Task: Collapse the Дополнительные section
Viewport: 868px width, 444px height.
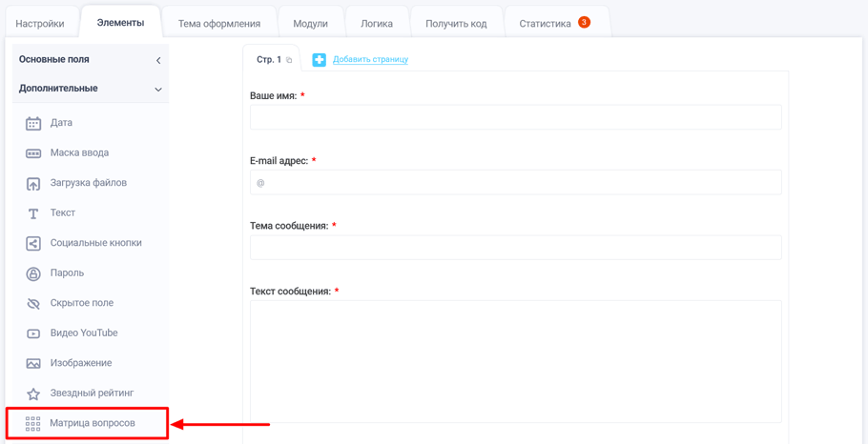Action: tap(158, 90)
